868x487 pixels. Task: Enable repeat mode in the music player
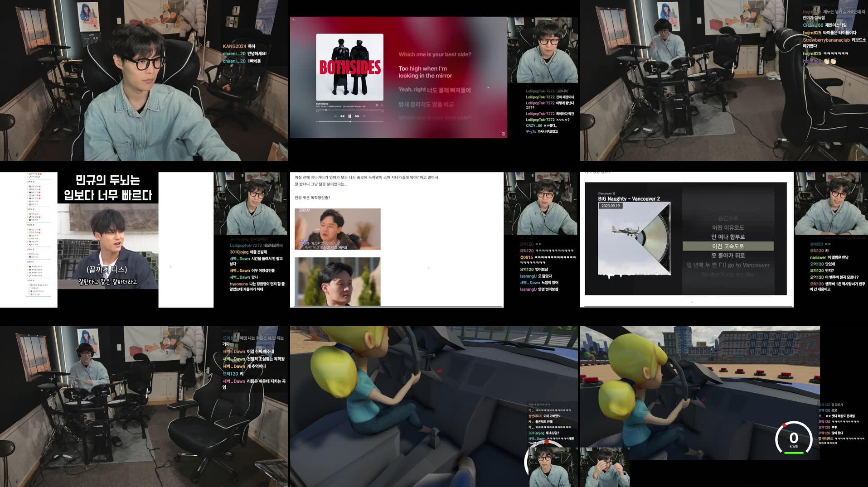364,116
